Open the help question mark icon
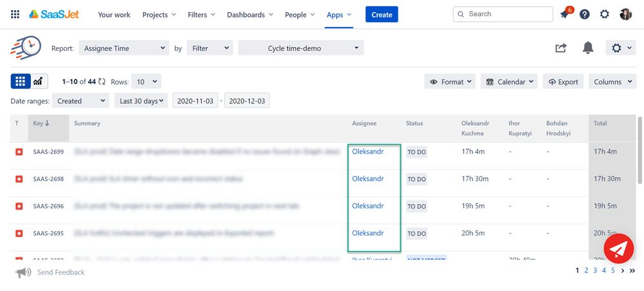 [585, 14]
